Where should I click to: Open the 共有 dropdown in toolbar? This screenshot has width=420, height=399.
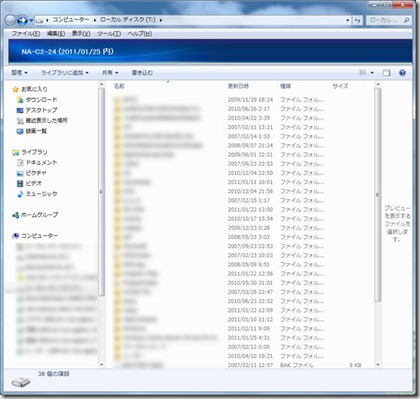[x=110, y=73]
